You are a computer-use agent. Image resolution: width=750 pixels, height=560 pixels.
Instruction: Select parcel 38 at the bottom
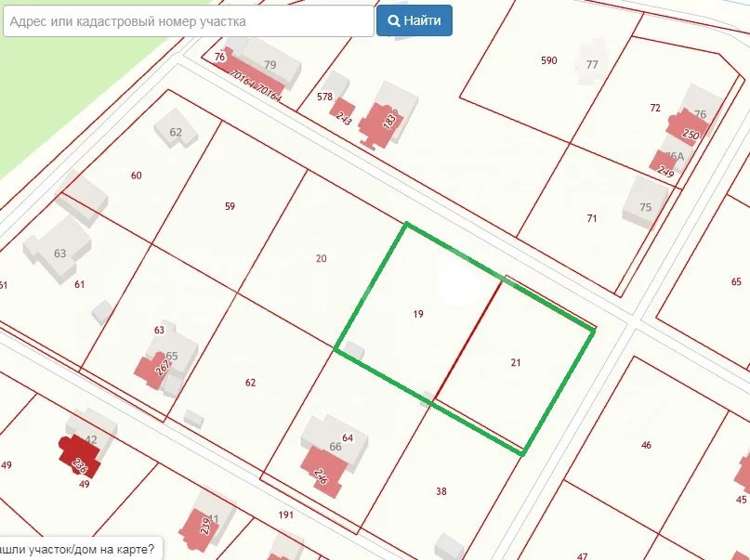[x=442, y=489]
